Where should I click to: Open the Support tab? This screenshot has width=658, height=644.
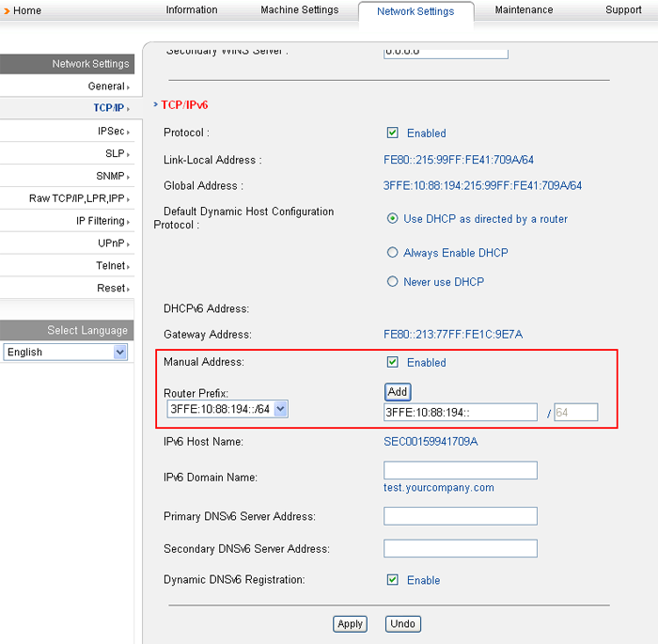click(x=623, y=10)
